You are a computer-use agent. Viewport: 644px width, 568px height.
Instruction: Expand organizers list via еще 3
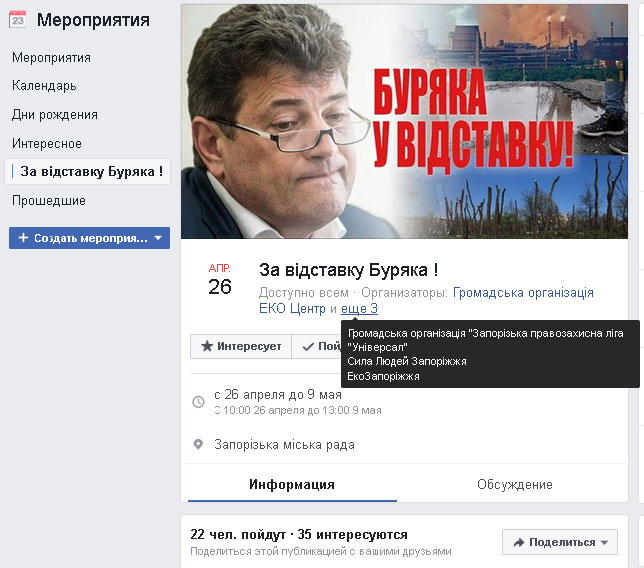point(359,308)
